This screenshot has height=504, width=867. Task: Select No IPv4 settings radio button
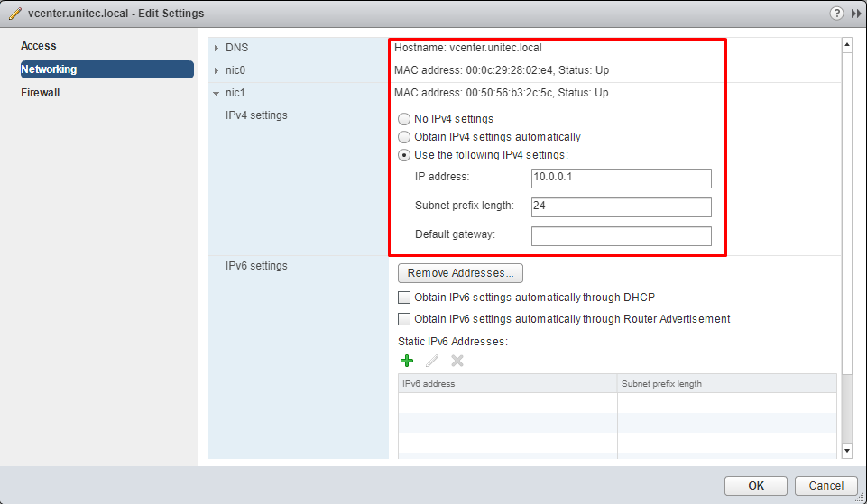pyautogui.click(x=404, y=119)
